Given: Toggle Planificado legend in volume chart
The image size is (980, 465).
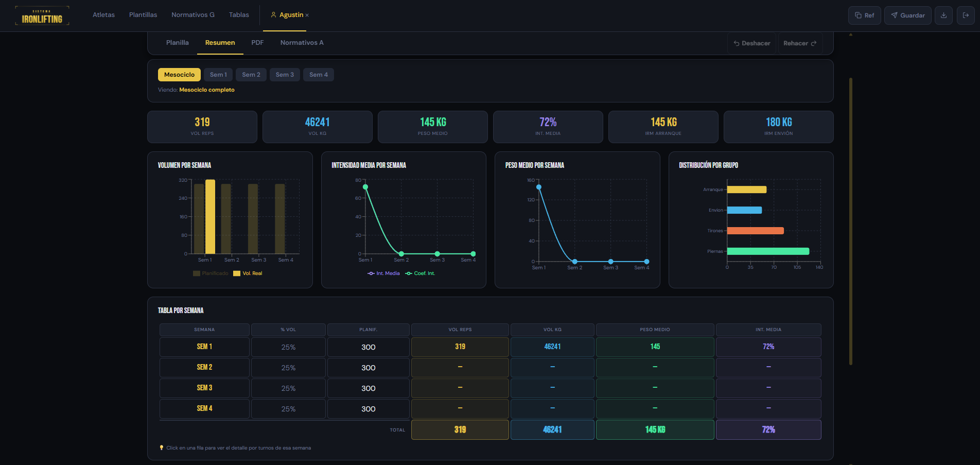Looking at the screenshot, I should coord(211,273).
